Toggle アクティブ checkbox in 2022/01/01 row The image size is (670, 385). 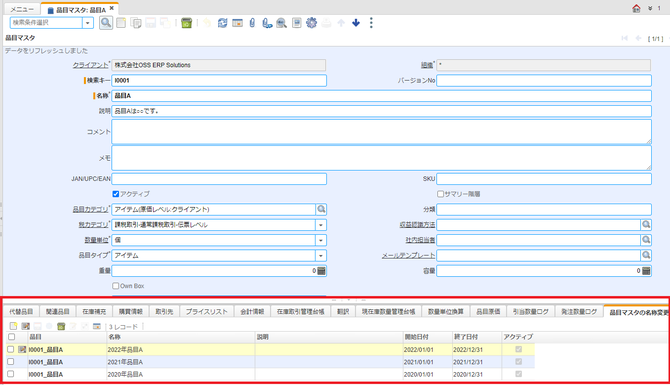click(519, 350)
